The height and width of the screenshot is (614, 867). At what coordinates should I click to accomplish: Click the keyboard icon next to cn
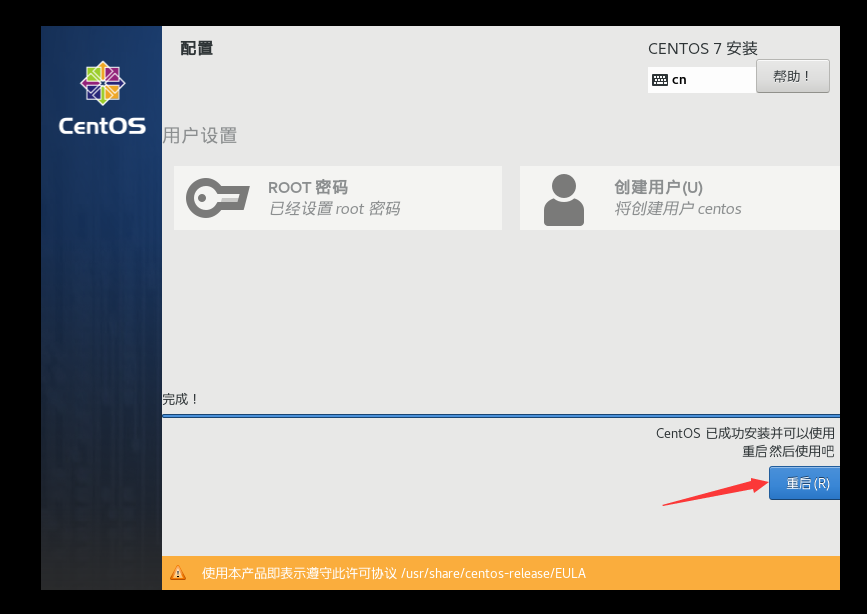click(660, 80)
